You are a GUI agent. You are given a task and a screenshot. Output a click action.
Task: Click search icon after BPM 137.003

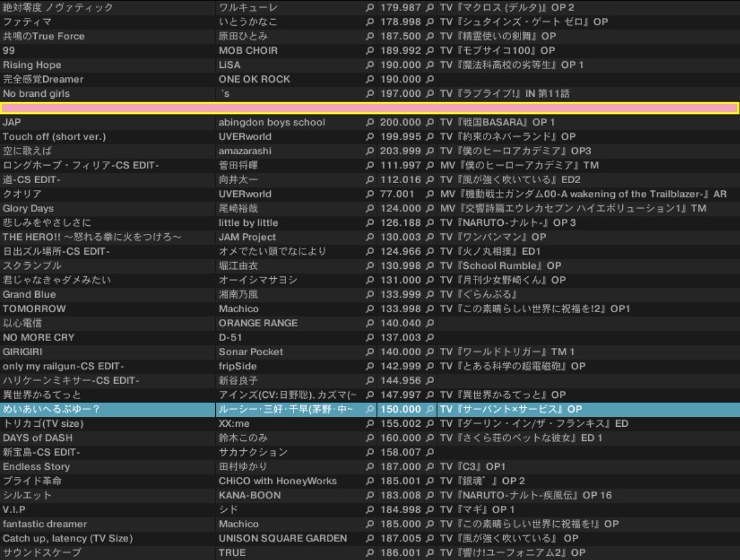(430, 337)
